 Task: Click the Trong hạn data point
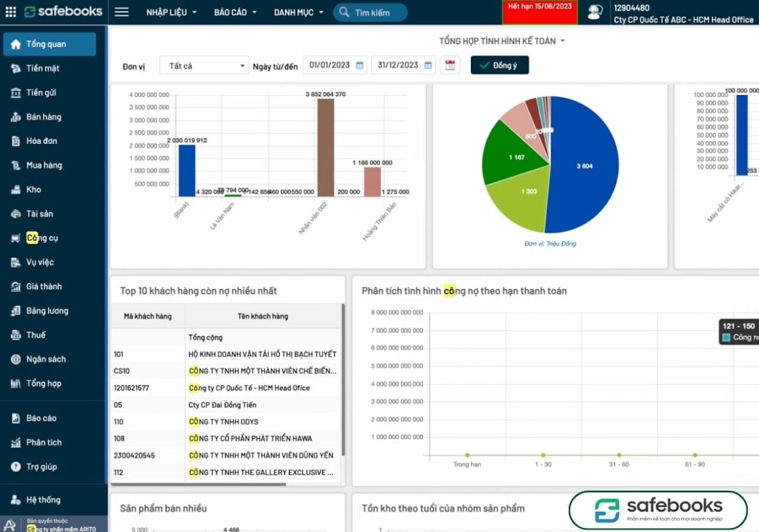pos(467,455)
